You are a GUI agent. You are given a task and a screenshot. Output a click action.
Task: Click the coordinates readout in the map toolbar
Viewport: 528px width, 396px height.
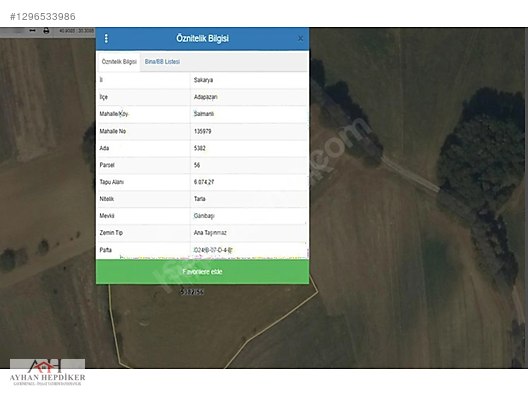pos(77,31)
